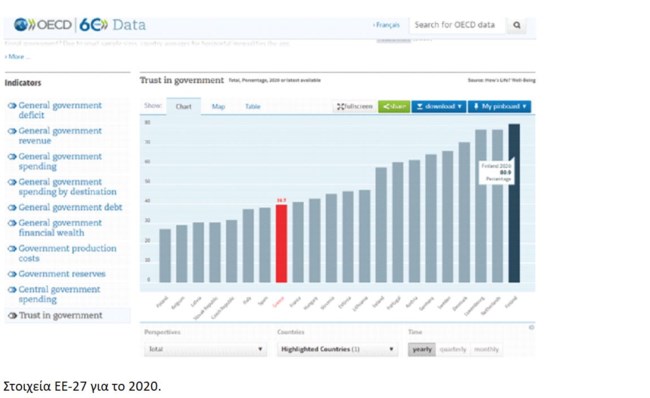This screenshot has height=398, width=650.
Task: Select the monthly time option
Action: 486,349
